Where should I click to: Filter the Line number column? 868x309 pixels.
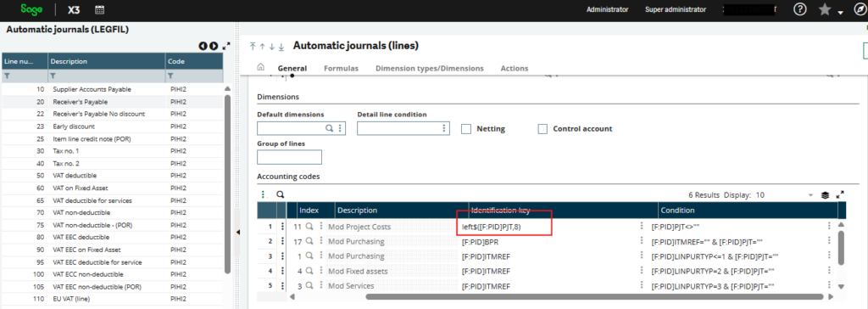click(x=8, y=76)
